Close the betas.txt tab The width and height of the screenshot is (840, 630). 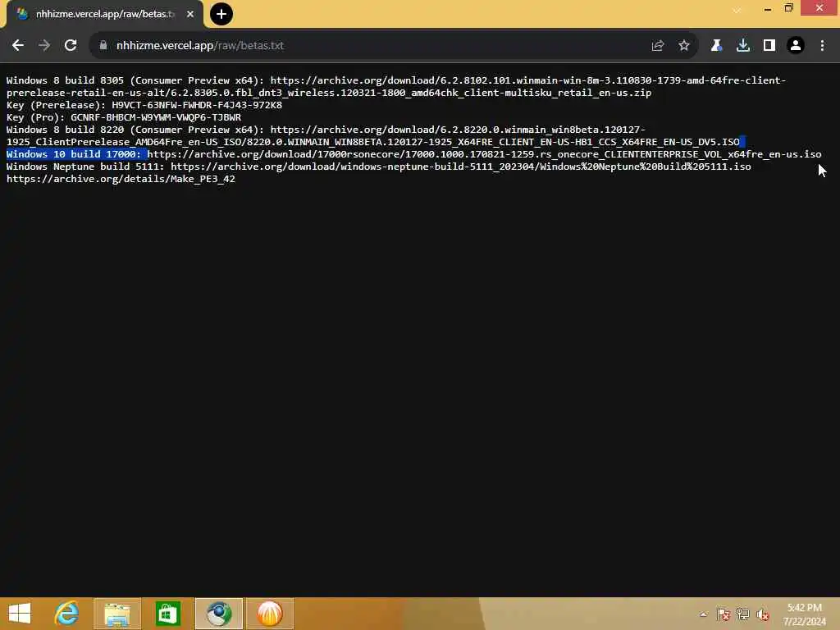(x=190, y=14)
